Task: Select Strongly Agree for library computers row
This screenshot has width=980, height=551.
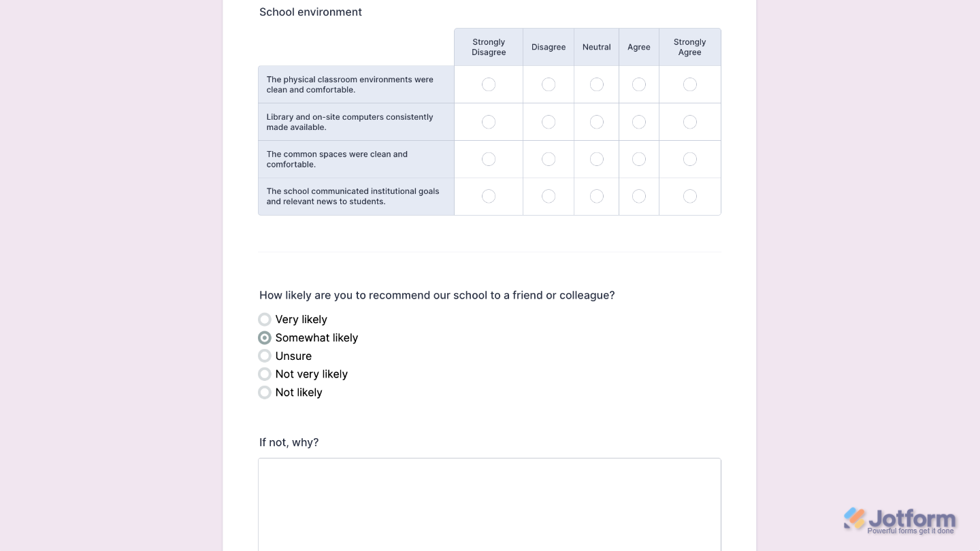Action: coord(689,122)
